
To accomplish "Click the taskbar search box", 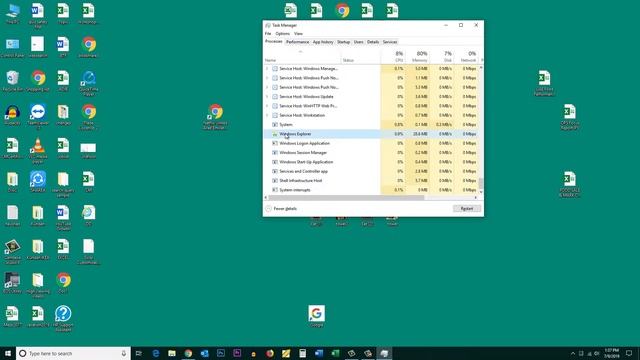I will click(x=73, y=353).
